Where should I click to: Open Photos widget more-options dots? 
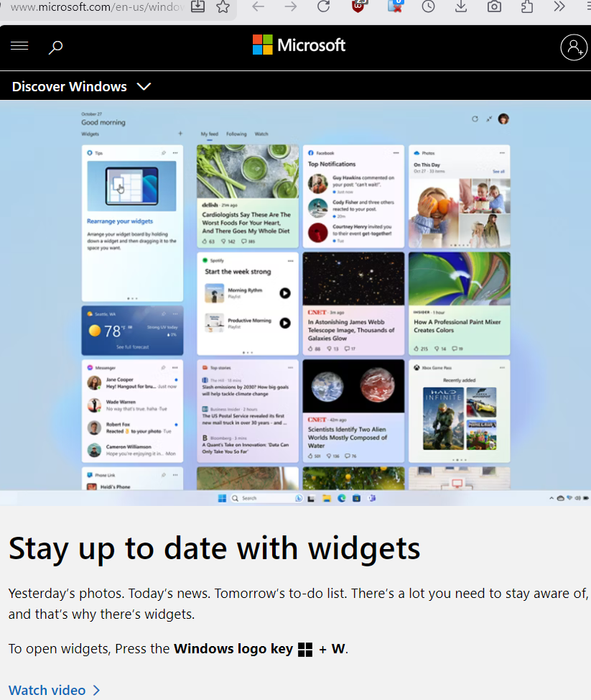click(502, 152)
